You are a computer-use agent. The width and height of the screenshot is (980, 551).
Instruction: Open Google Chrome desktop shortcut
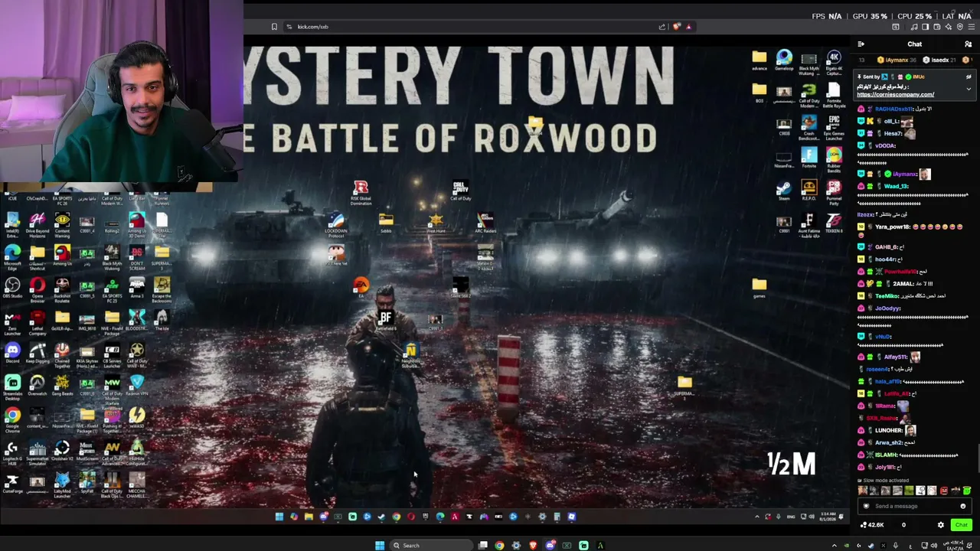pyautogui.click(x=12, y=418)
